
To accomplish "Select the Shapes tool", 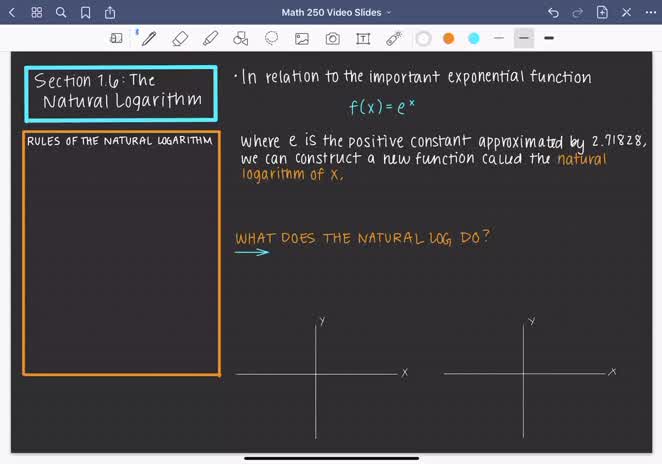I will (240, 38).
